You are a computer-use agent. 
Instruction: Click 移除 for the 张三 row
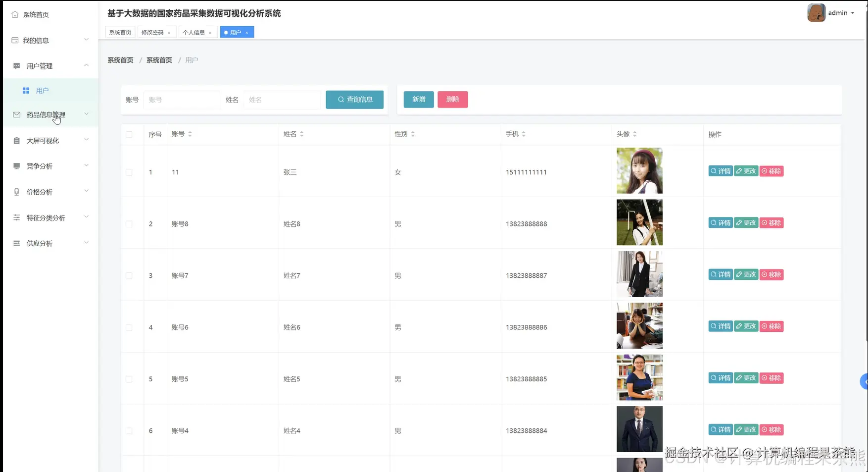pos(772,171)
